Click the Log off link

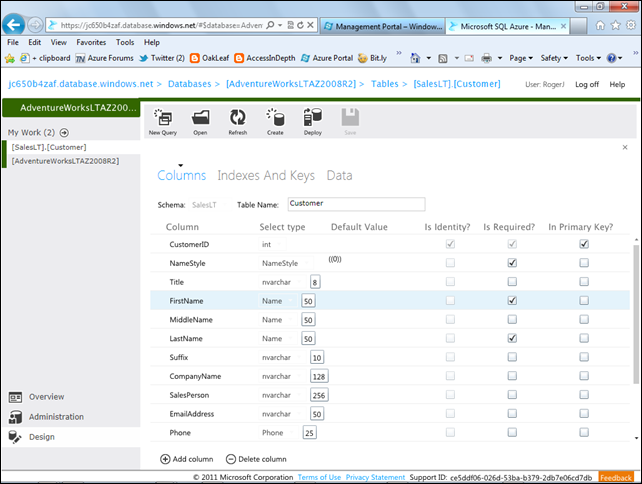click(x=587, y=84)
